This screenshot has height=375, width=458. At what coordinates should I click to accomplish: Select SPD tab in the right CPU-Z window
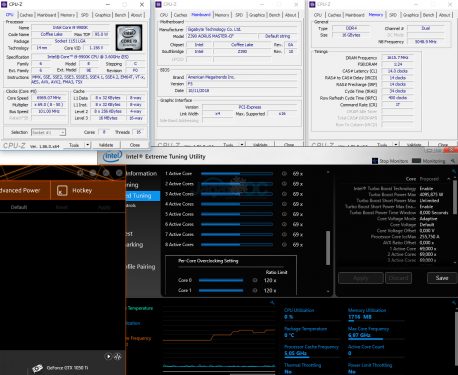pyautogui.click(x=393, y=15)
